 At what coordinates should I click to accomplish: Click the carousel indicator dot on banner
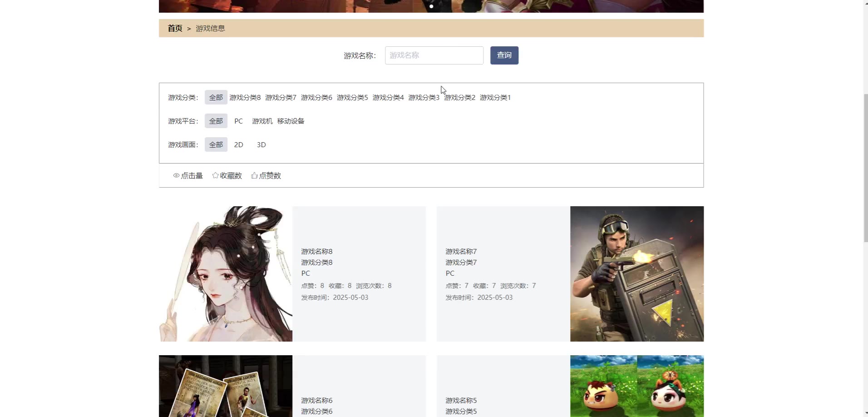pos(431,6)
